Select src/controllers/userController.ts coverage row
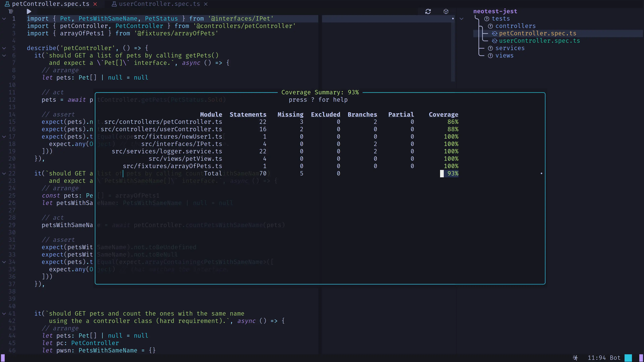 tap(280, 129)
